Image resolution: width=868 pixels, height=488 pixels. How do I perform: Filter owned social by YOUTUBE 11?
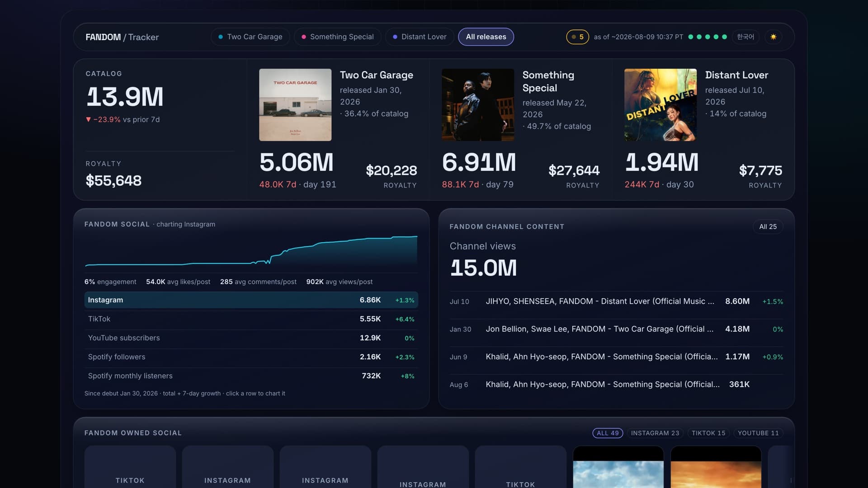[x=758, y=433]
